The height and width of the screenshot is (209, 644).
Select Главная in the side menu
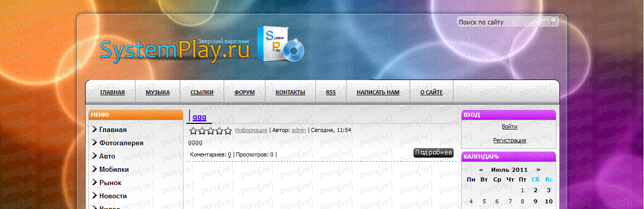(x=113, y=130)
